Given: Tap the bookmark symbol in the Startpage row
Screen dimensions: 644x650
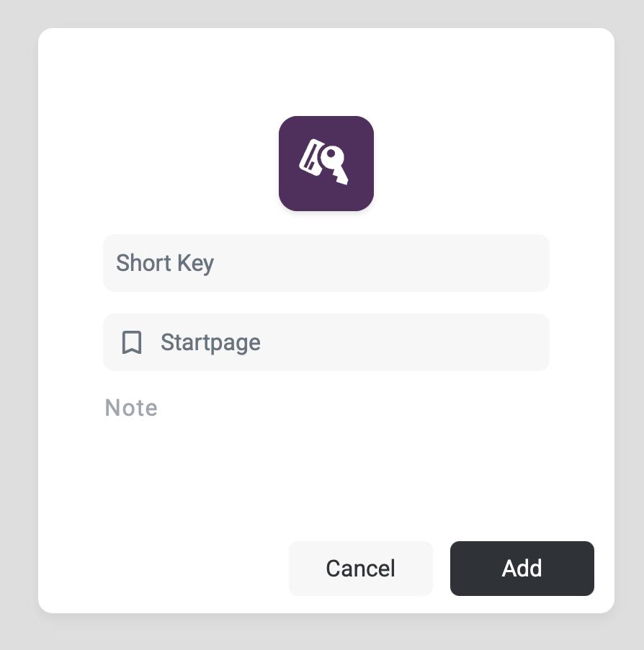Looking at the screenshot, I should pos(131,342).
